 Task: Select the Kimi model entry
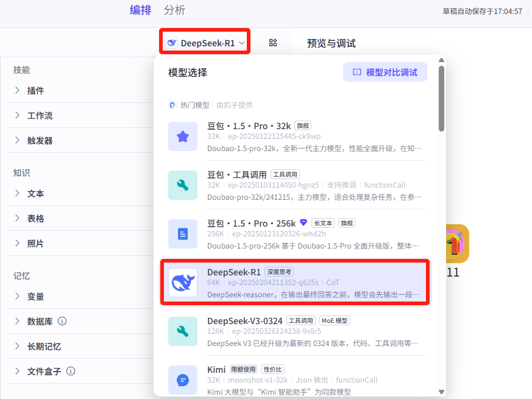295,380
